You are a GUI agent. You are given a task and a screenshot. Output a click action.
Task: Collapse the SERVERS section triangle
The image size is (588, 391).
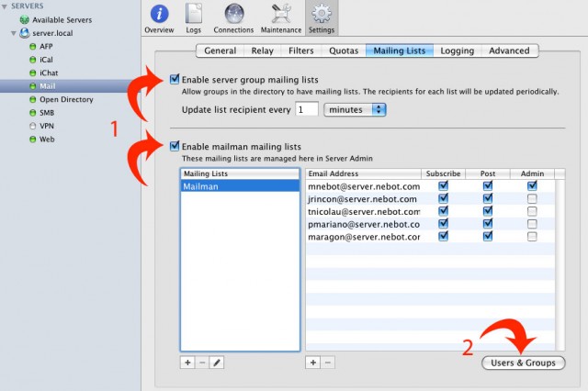5,6
